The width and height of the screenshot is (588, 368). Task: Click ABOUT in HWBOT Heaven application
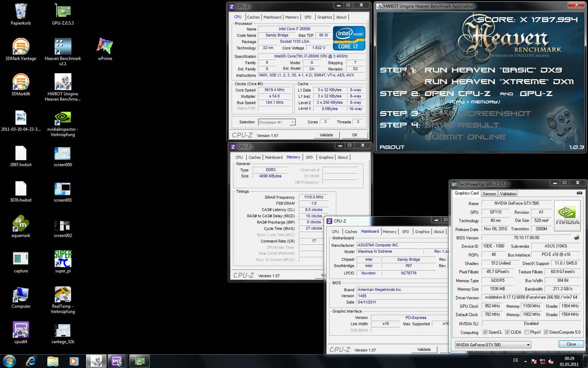392,147
